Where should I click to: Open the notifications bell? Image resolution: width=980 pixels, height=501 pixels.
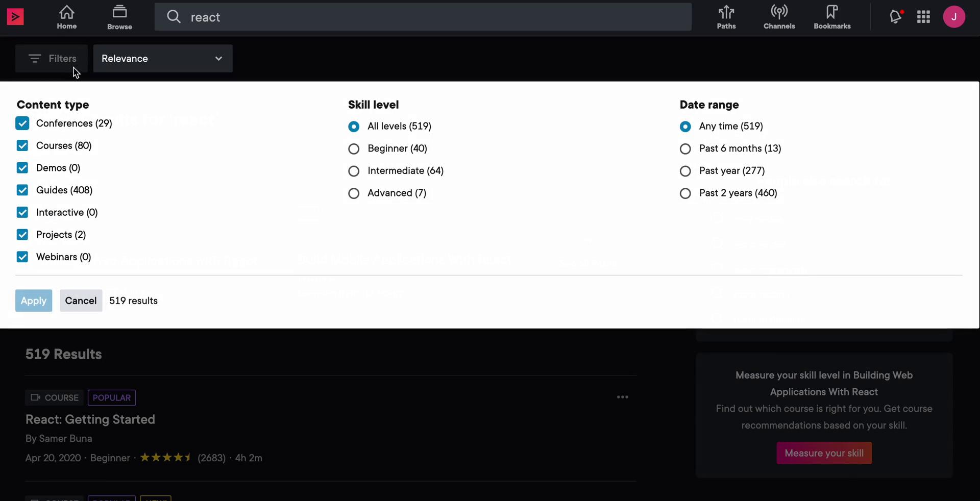(x=896, y=17)
